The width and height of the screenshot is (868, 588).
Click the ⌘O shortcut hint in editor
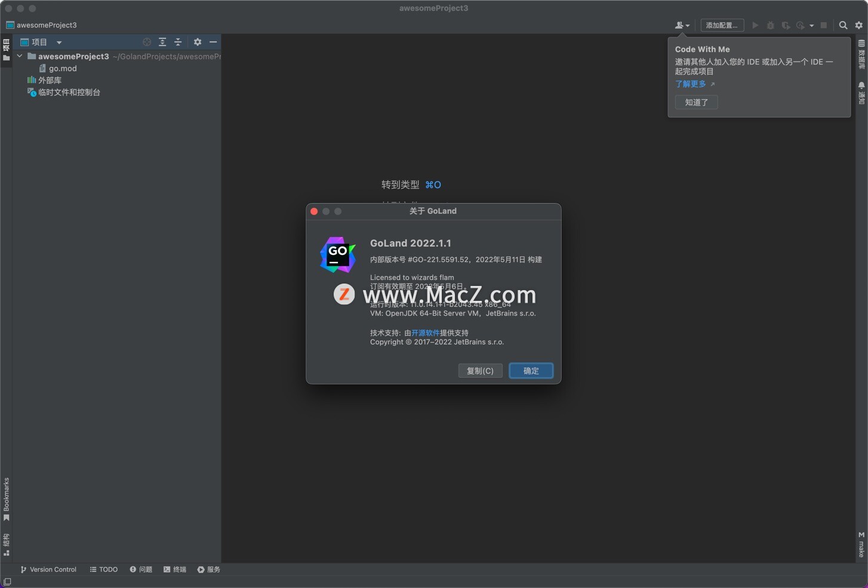point(433,185)
